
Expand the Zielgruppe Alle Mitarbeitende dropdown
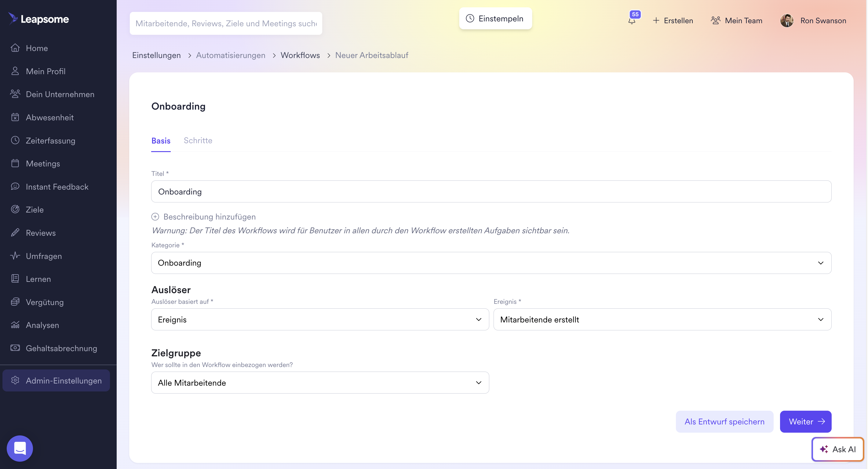[320, 382]
